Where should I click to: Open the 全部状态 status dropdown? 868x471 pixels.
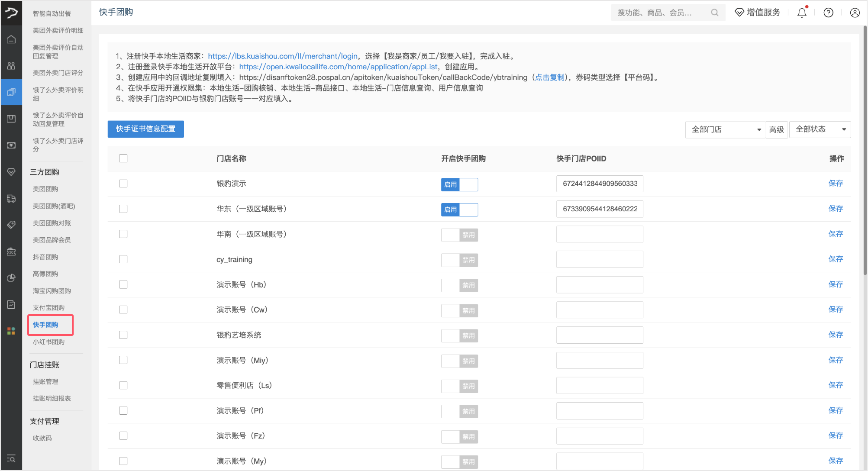[820, 129]
